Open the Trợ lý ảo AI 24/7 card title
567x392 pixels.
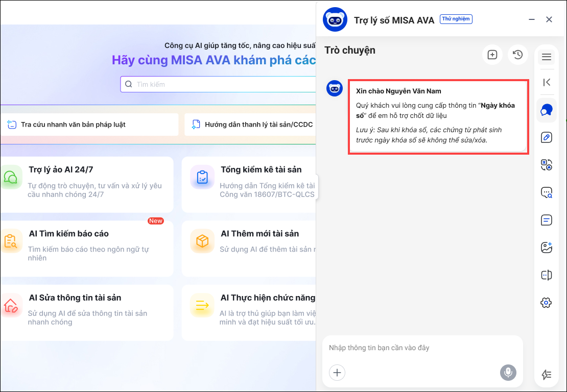[x=61, y=169]
